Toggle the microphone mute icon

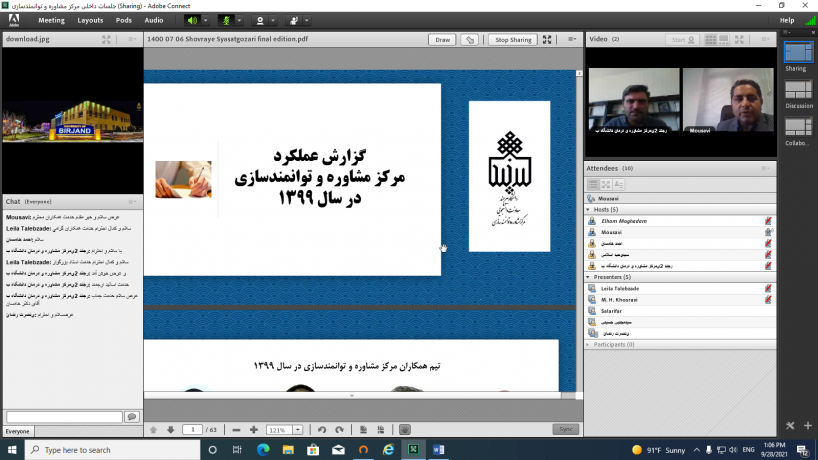[226, 20]
